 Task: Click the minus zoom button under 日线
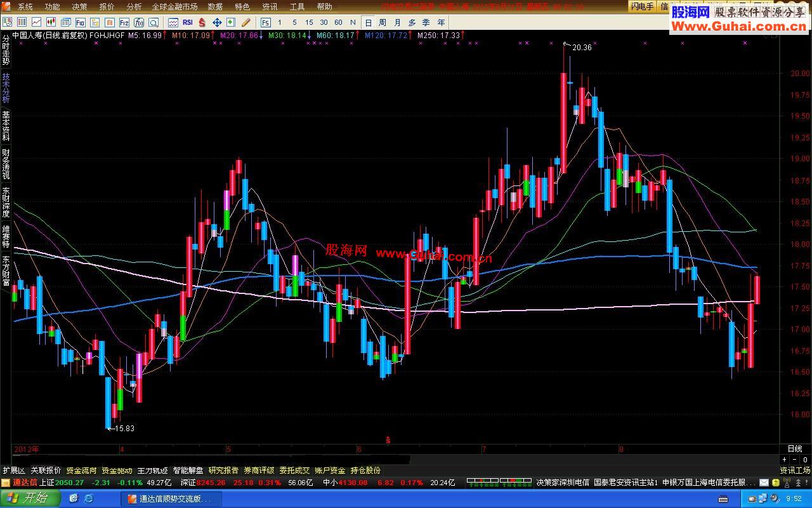coord(795,460)
